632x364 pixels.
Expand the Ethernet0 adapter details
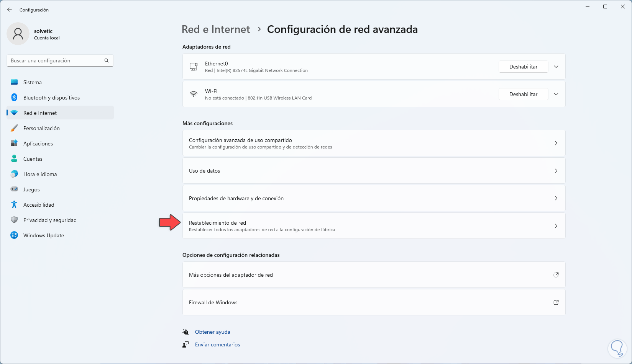click(556, 67)
